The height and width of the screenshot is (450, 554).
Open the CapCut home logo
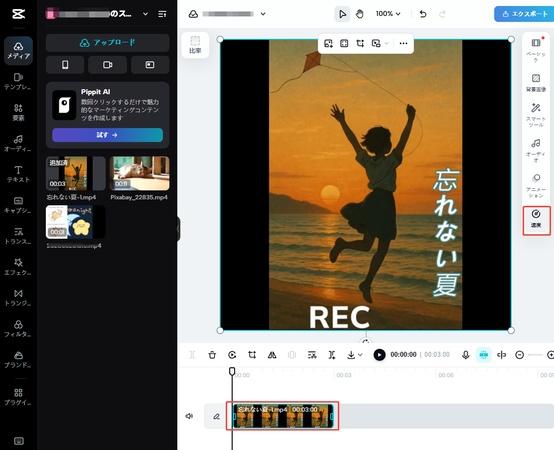[18, 14]
